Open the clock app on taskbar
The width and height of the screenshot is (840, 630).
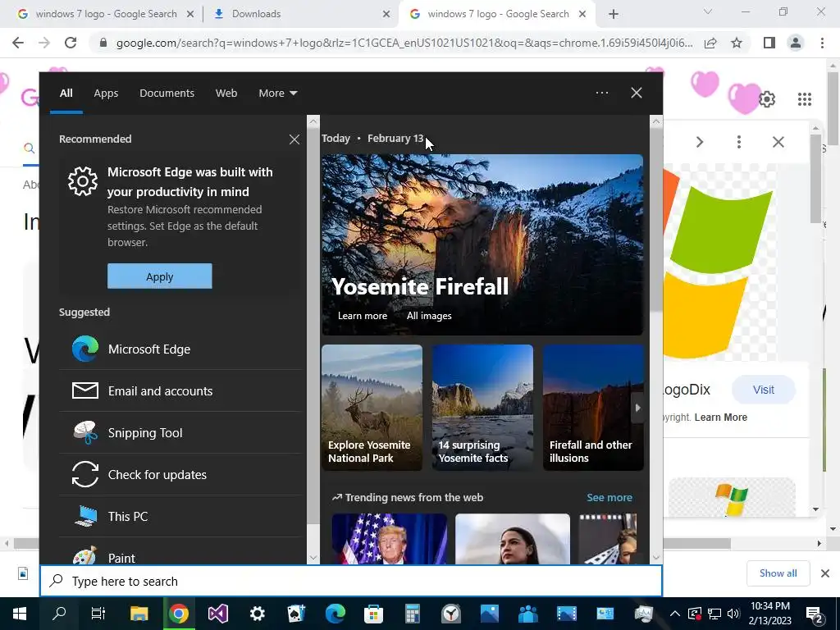(451, 614)
